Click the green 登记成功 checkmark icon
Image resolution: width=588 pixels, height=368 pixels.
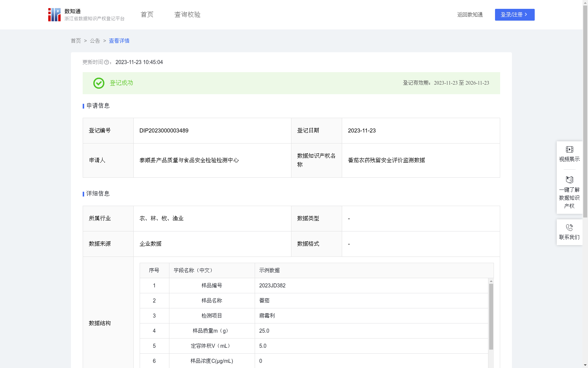tap(98, 83)
